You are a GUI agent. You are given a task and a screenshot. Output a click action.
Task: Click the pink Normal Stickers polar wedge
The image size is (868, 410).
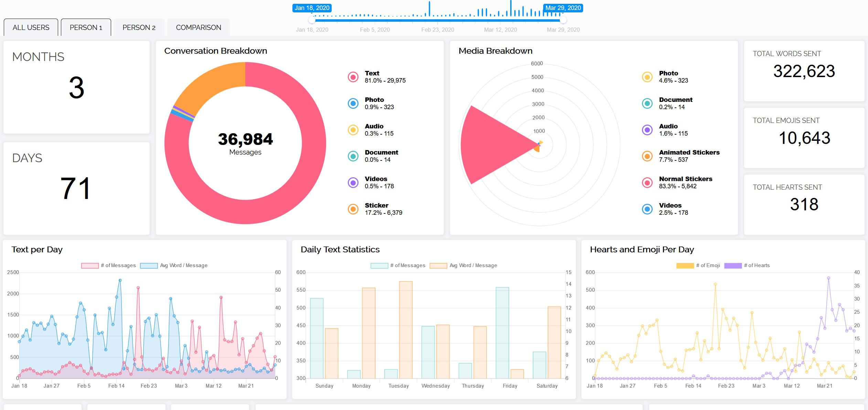(492, 145)
